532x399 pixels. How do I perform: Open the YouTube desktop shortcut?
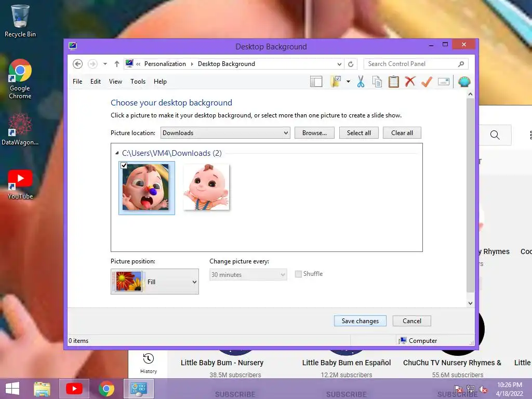click(x=20, y=184)
